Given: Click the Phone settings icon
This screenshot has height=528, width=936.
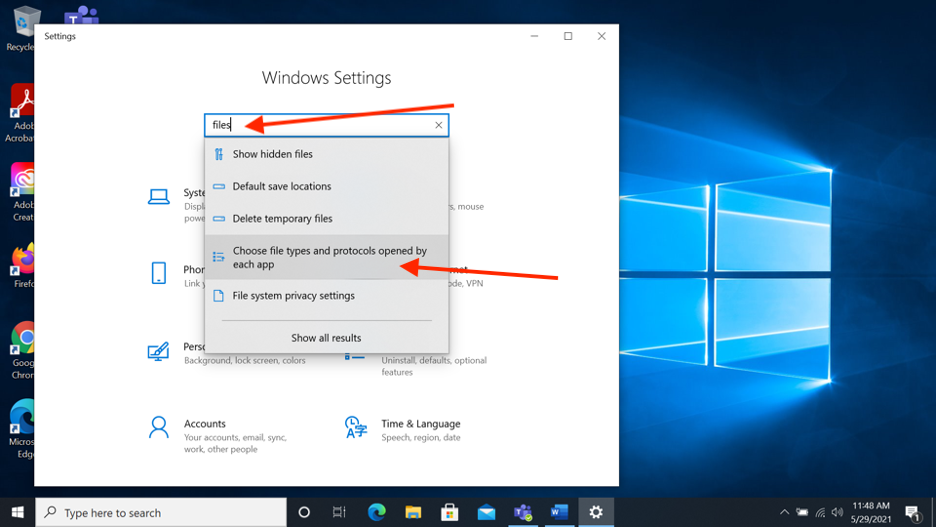Looking at the screenshot, I should (158, 274).
